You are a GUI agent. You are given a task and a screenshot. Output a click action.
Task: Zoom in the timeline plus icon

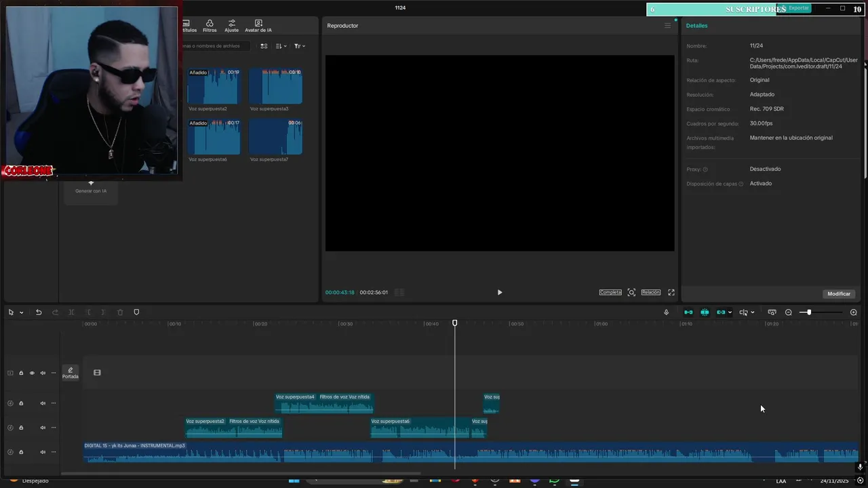(x=854, y=312)
